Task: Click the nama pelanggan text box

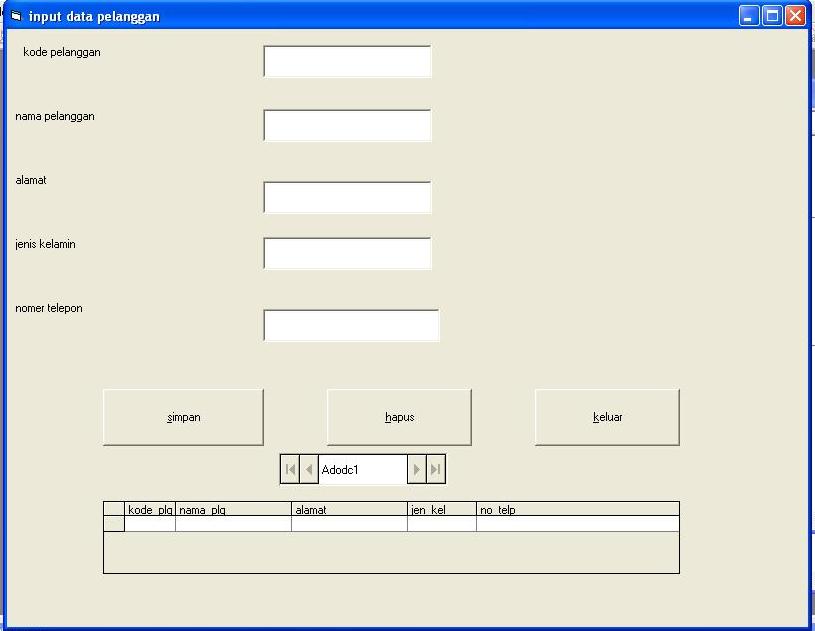Action: [346, 125]
